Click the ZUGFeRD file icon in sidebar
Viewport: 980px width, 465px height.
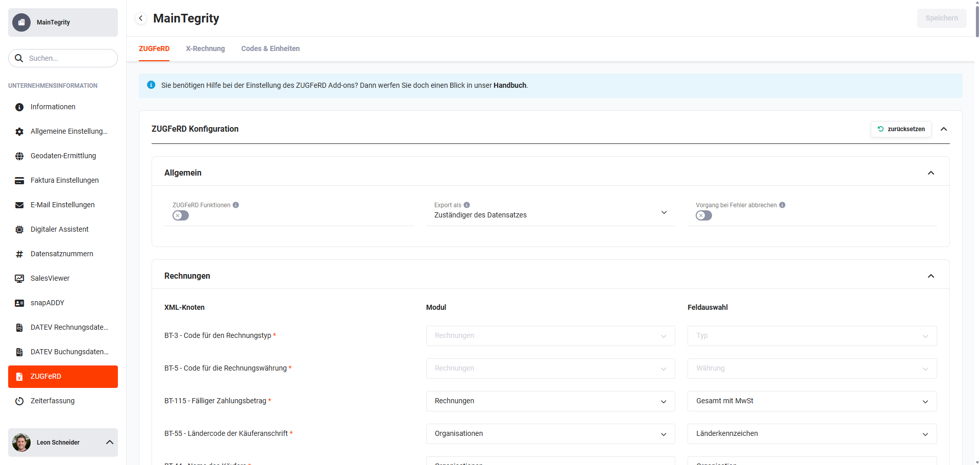pyautogui.click(x=19, y=377)
